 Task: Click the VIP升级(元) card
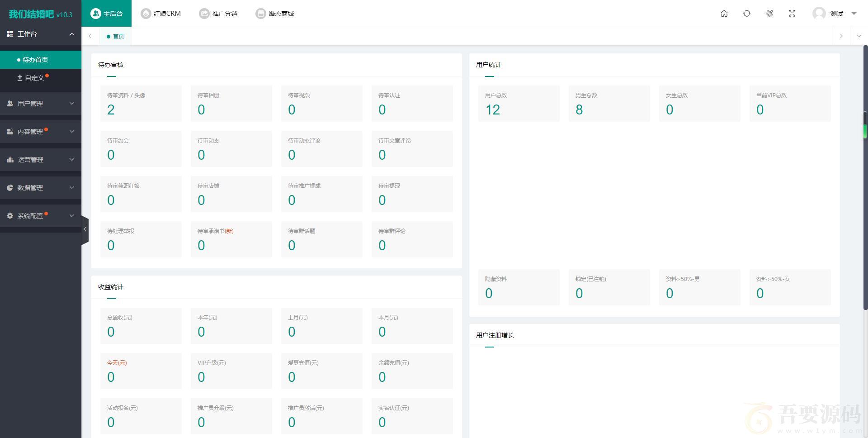click(x=231, y=371)
